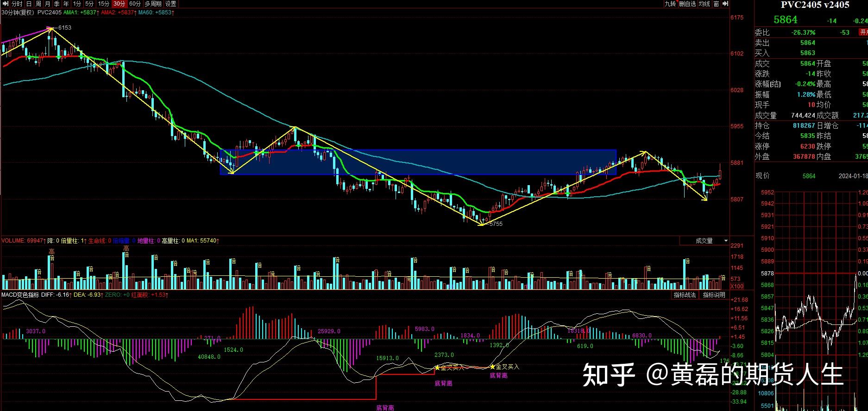The height and width of the screenshot is (411, 868).
Task: Click the red 开 badge beside 委比
Action: pos(864,32)
